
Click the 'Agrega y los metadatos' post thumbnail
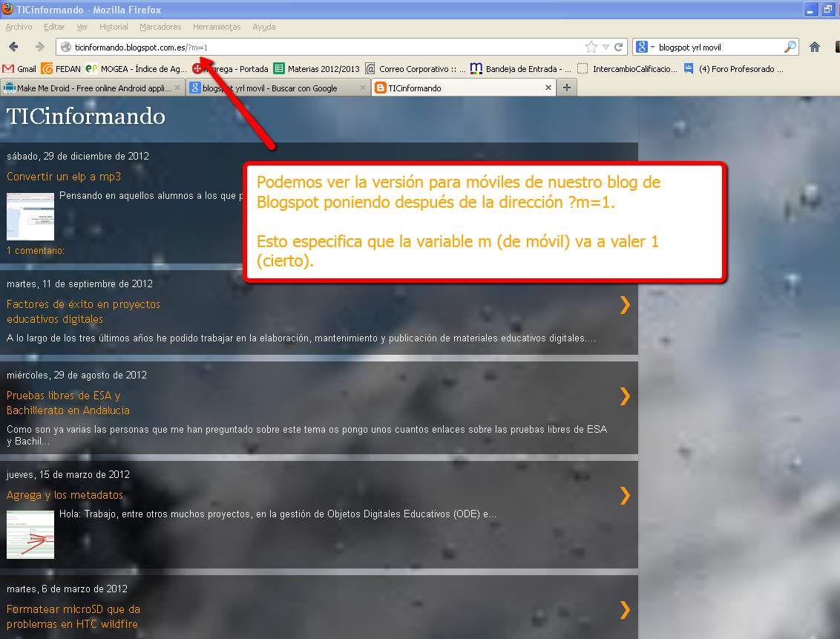tap(30, 534)
